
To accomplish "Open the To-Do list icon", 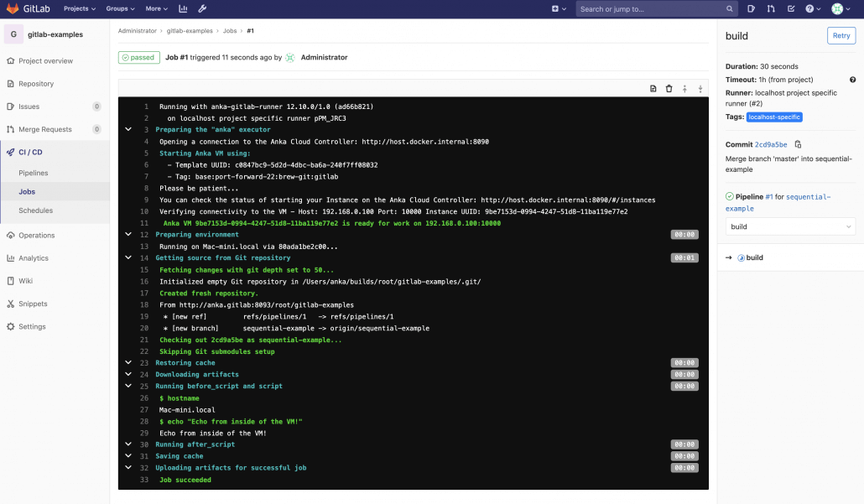I will pyautogui.click(x=791, y=9).
